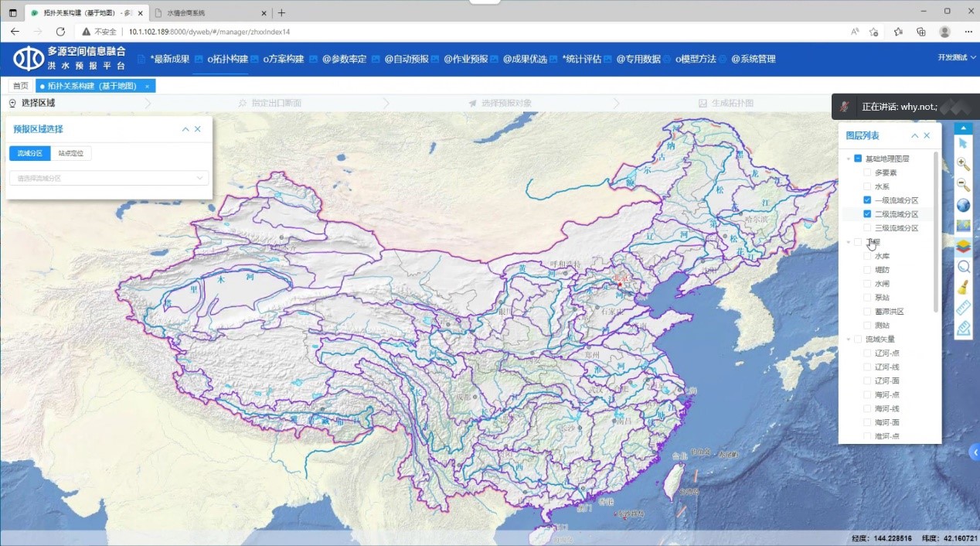
Task: Switch to the 首页 tab
Action: (x=20, y=86)
